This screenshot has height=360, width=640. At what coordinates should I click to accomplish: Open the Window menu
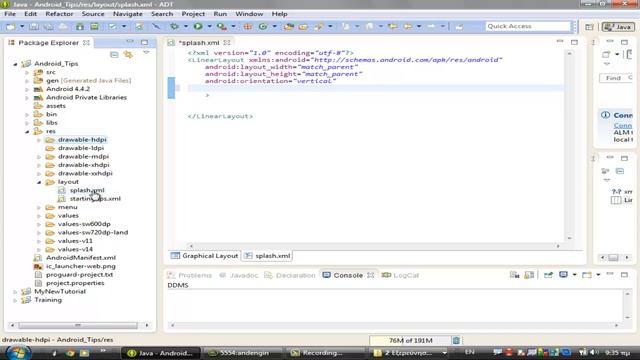pyautogui.click(x=249, y=14)
